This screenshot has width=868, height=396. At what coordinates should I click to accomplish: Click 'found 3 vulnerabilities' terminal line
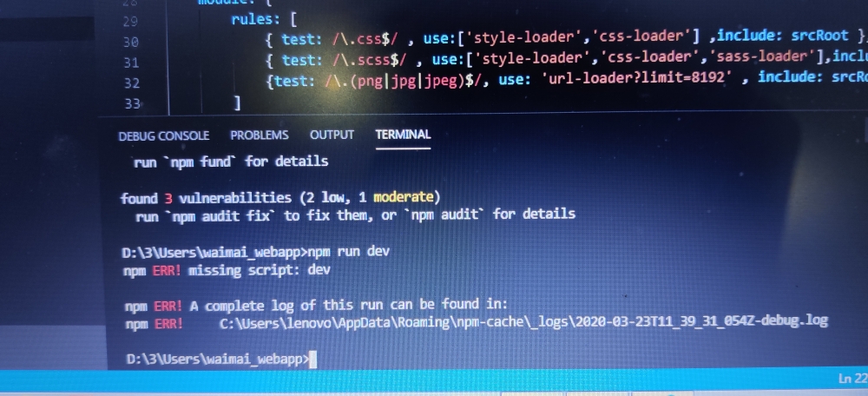point(280,198)
